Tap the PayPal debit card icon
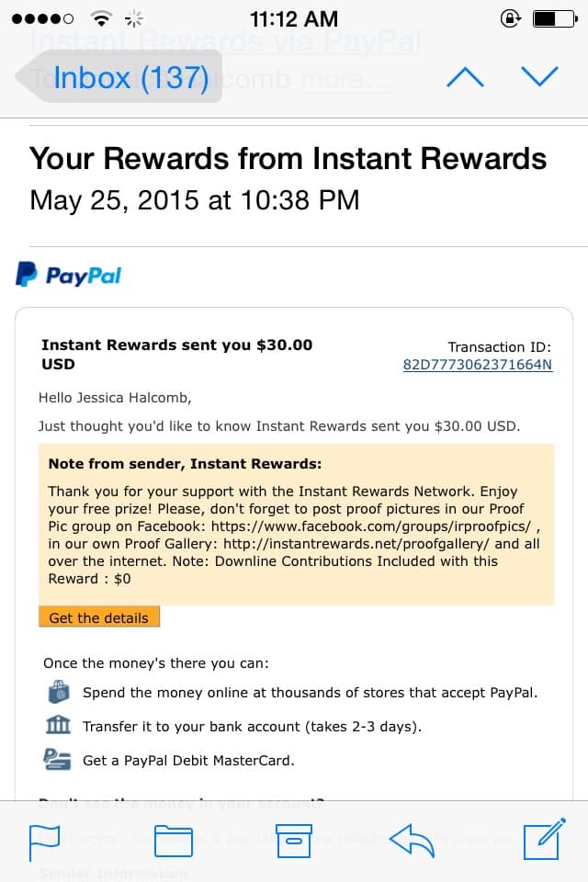The image size is (588, 882). pyautogui.click(x=57, y=760)
